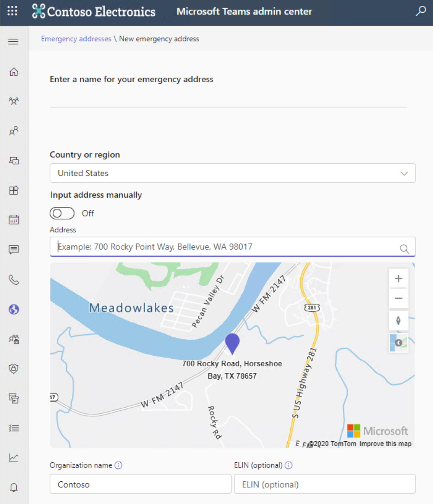Collapse the navigation hamburger menu
Viewport: 433px width, 504px height.
[x=13, y=42]
